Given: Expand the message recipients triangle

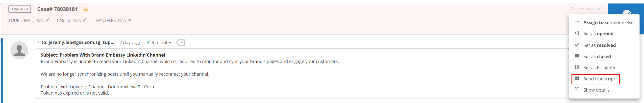Looking at the screenshot, I should [38, 42].
